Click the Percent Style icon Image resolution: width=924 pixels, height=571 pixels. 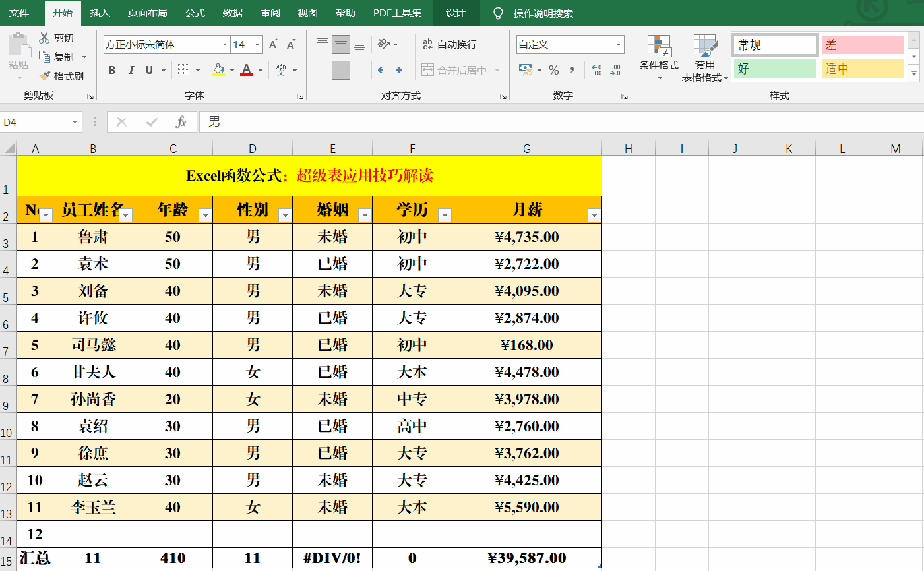(x=554, y=70)
